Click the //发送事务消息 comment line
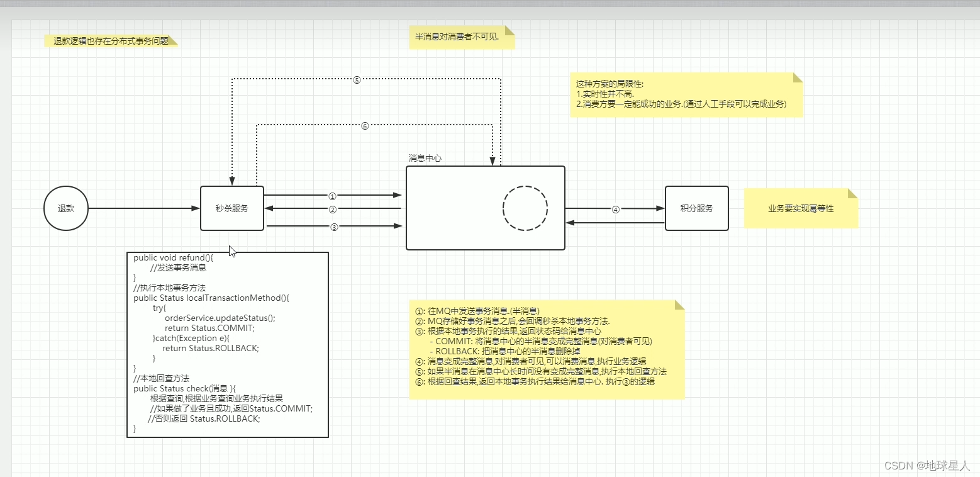The height and width of the screenshot is (477, 980). tap(179, 267)
